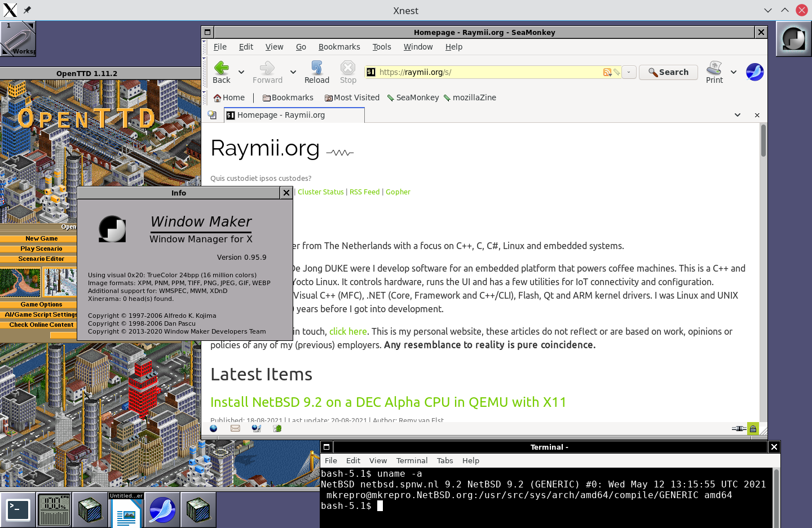Open the Print dropdown chevron
This screenshot has height=528, width=812.
point(734,72)
